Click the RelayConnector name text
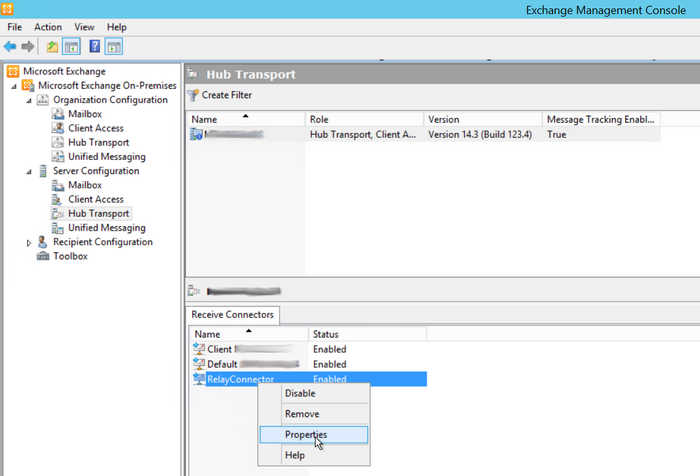The width and height of the screenshot is (700, 476). [241, 379]
